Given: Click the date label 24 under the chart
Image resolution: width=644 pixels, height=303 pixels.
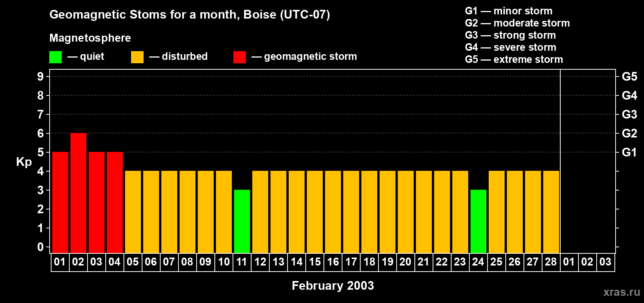Looking at the screenshot, I should click(x=478, y=262).
